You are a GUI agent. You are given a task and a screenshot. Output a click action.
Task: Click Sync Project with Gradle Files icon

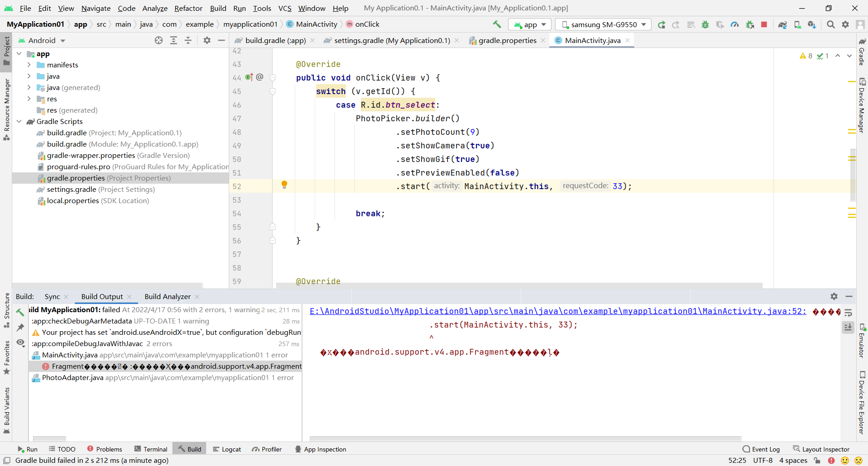click(x=782, y=24)
